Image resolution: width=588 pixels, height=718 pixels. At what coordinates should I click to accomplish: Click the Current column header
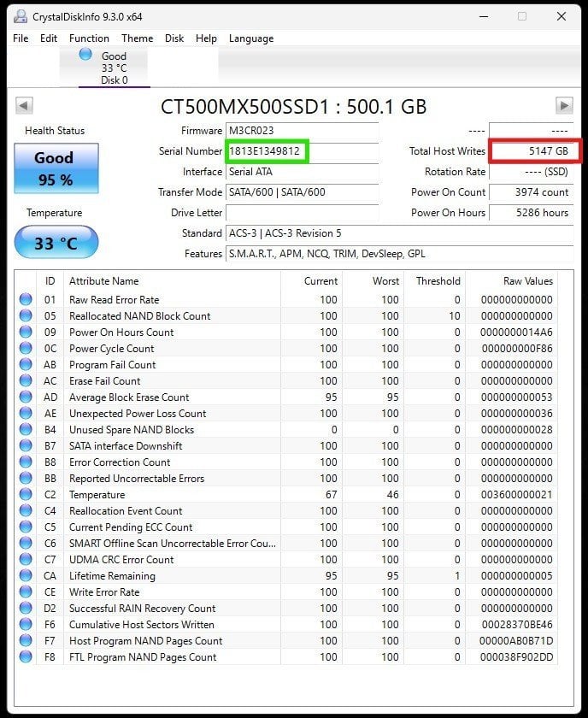click(311, 280)
